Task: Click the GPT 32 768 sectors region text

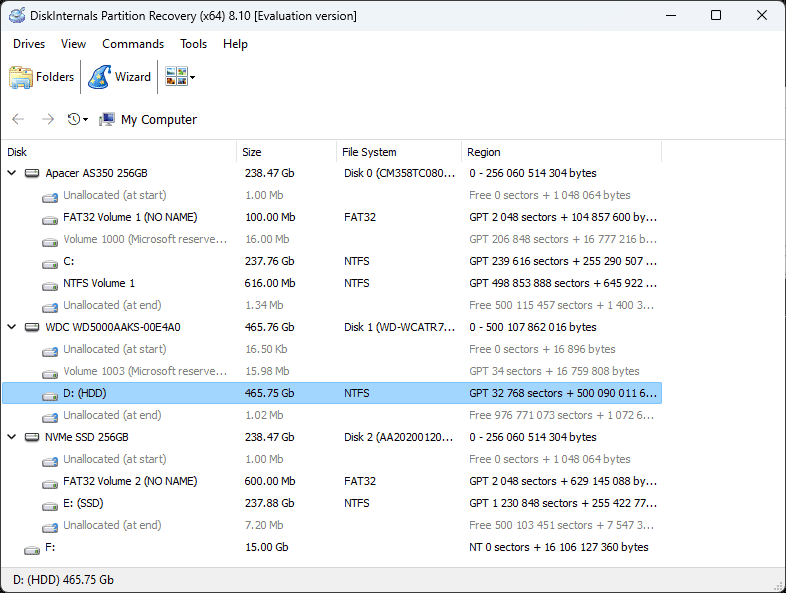Action: pos(563,393)
